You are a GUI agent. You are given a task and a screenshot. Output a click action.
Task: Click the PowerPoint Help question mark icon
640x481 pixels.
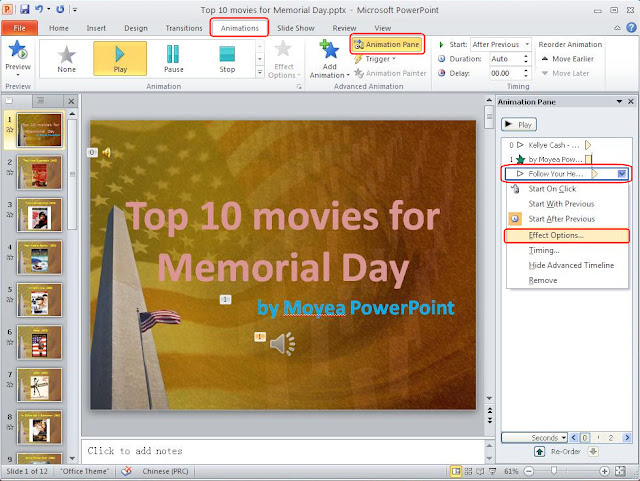(631, 27)
